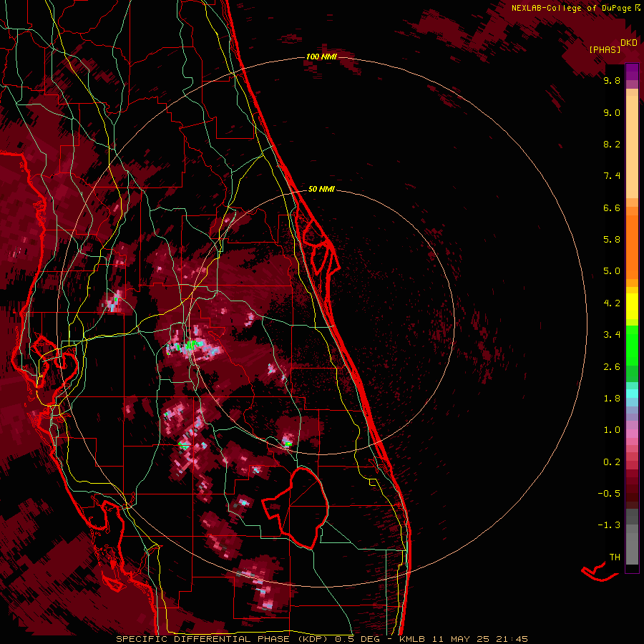Click the 1.0 scale value
Viewport: 644px width, 644px height.
click(x=612, y=430)
